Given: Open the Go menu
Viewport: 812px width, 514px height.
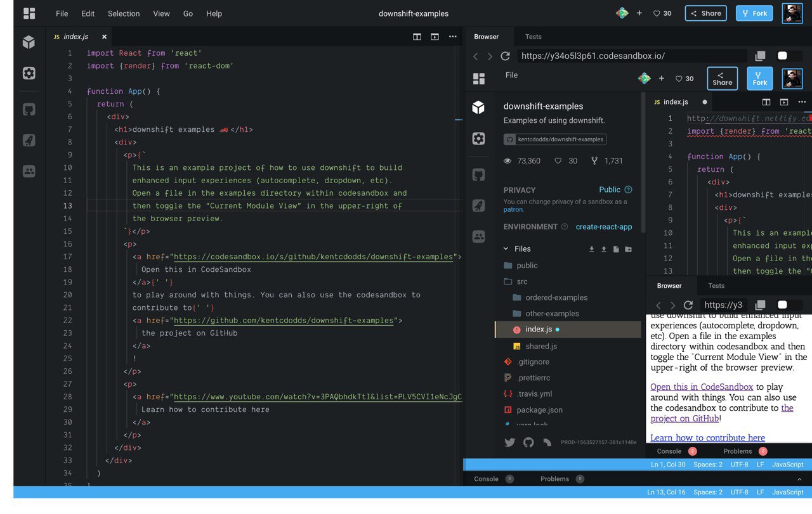Looking at the screenshot, I should [x=188, y=13].
